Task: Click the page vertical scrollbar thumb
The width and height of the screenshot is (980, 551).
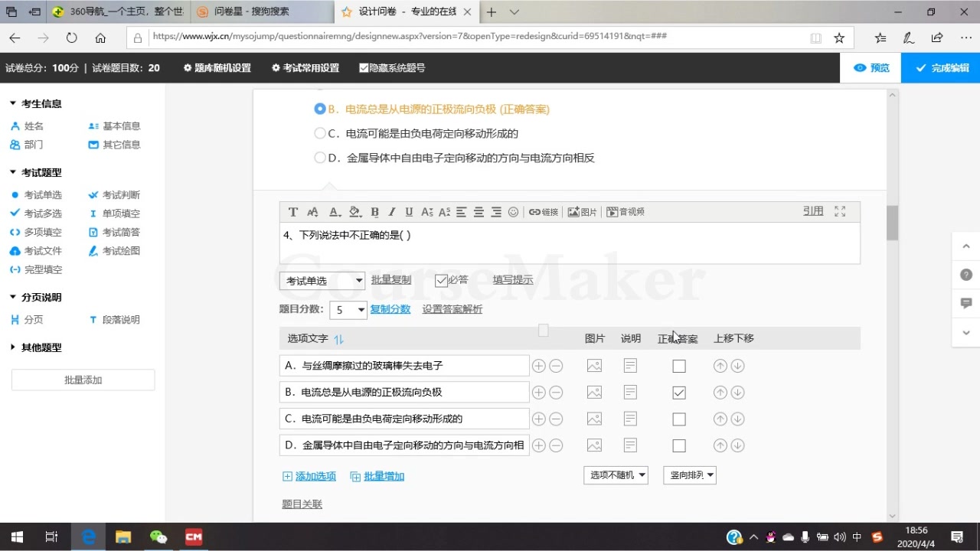Action: pyautogui.click(x=892, y=223)
